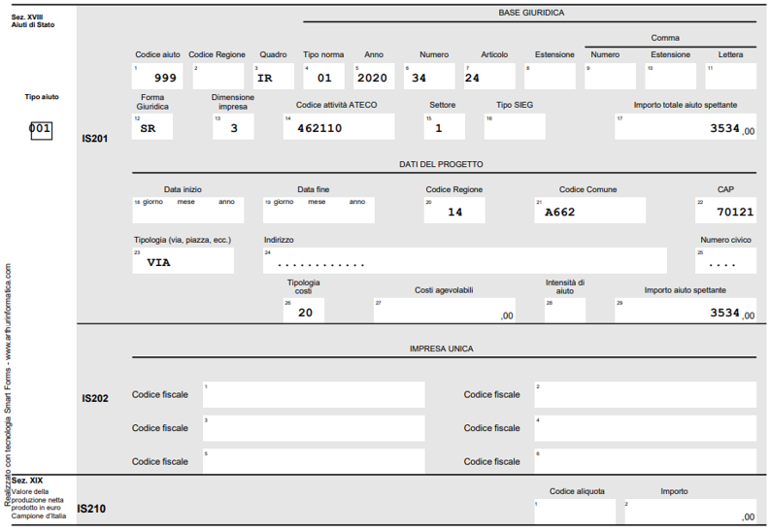
Task: Click the Comma Lettera field numbered 11
Action: [x=731, y=76]
